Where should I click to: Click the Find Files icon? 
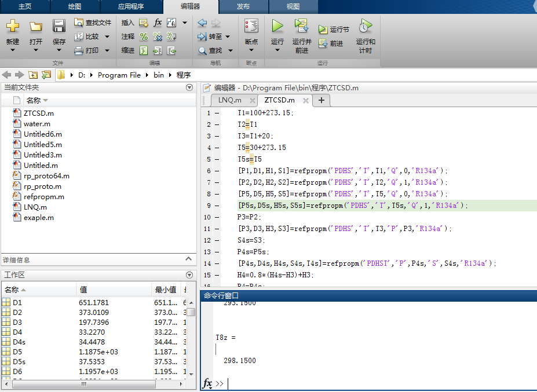pos(79,23)
